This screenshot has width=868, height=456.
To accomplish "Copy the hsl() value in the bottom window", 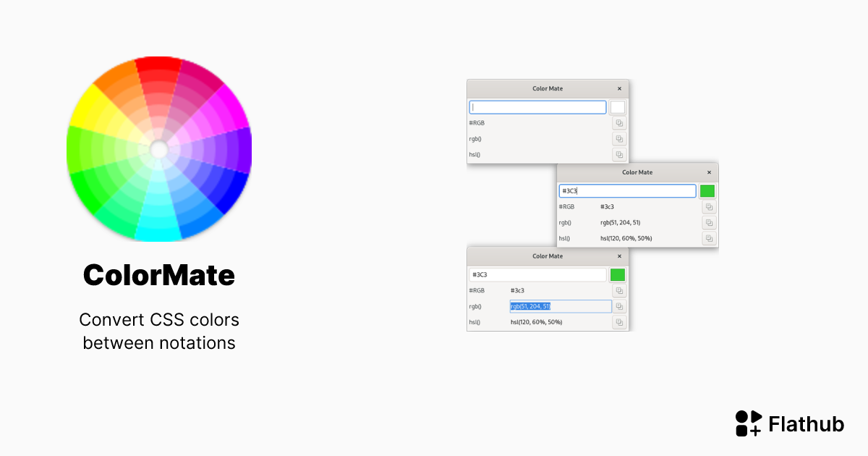I will pyautogui.click(x=618, y=322).
